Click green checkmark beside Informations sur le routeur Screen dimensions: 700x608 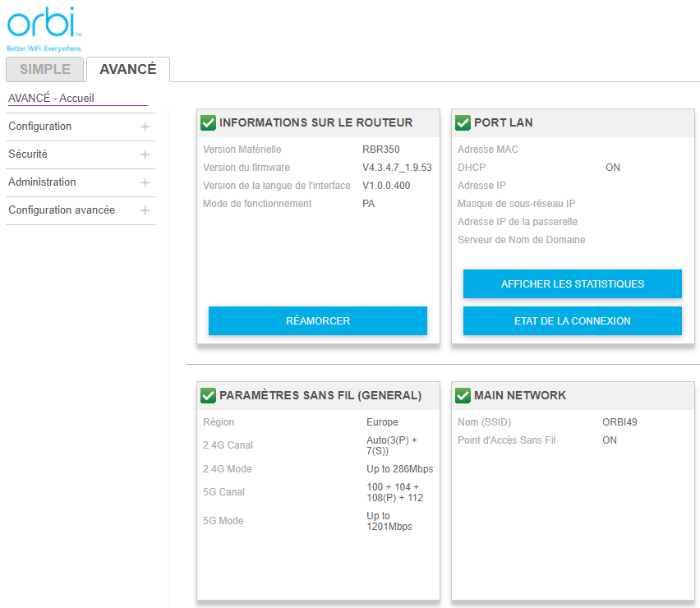pyautogui.click(x=209, y=123)
